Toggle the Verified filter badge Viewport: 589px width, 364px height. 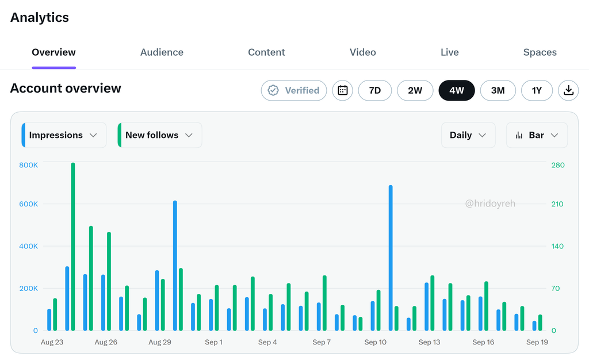[x=294, y=90]
